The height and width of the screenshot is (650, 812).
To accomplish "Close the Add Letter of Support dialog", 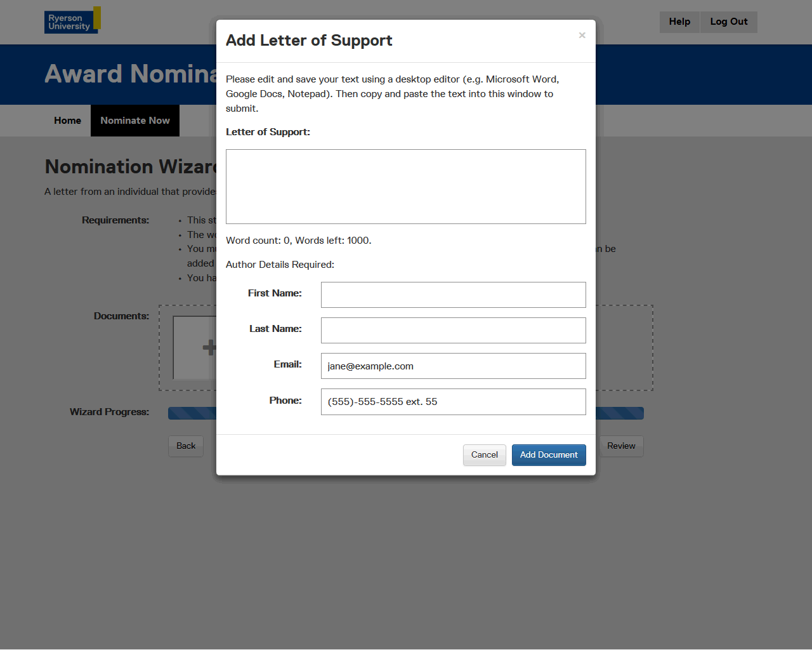I will [582, 36].
